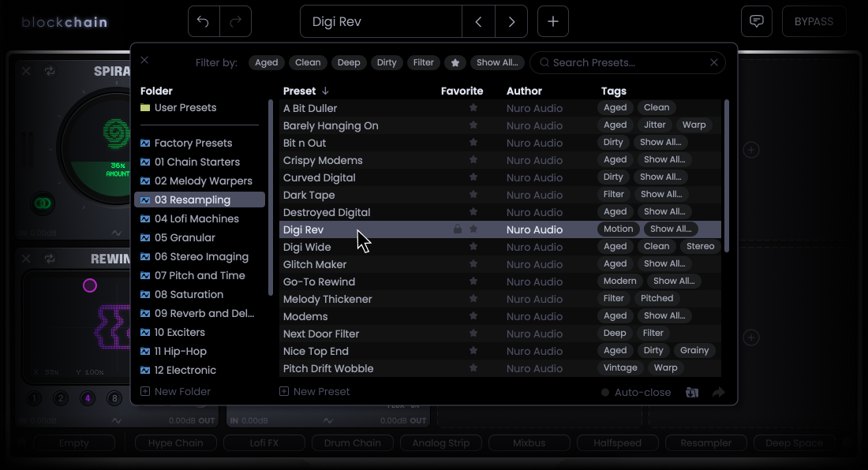Toggle the Deep filter chip

point(349,62)
